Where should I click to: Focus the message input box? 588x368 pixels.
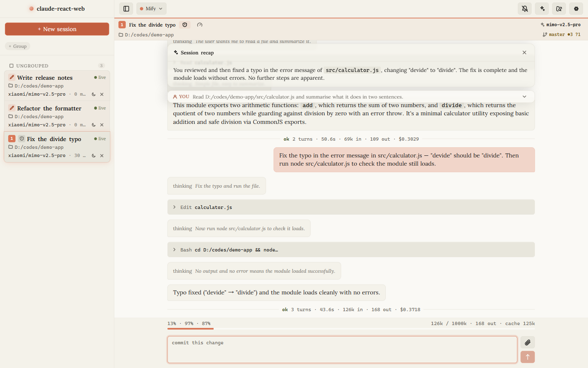(x=342, y=350)
